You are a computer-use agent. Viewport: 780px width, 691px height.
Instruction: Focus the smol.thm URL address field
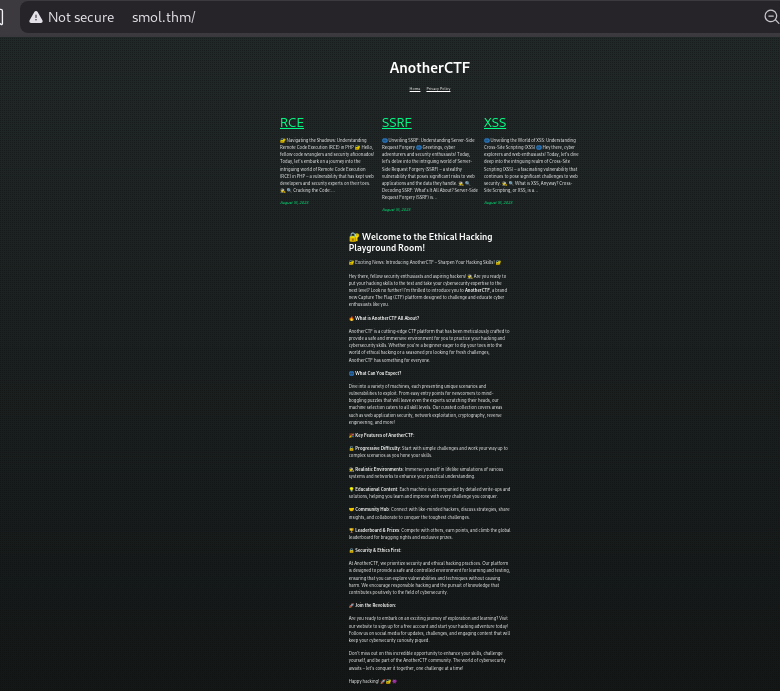[400, 17]
